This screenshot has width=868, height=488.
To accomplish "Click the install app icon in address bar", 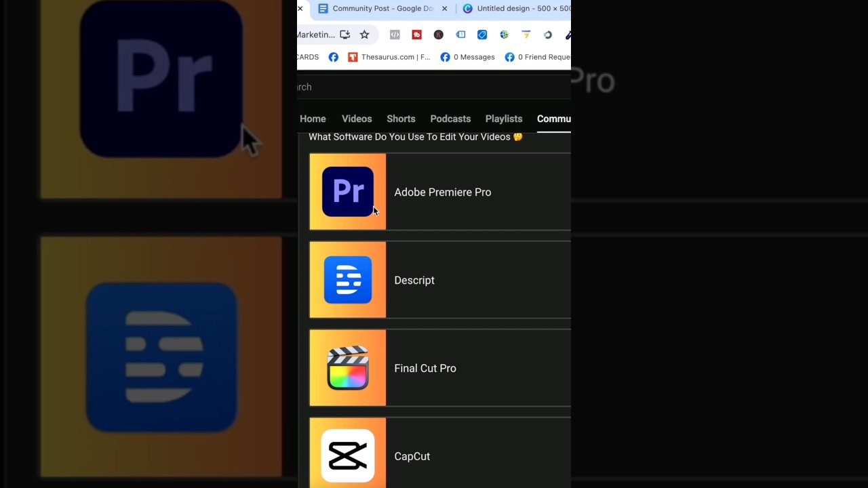I will pyautogui.click(x=345, y=35).
